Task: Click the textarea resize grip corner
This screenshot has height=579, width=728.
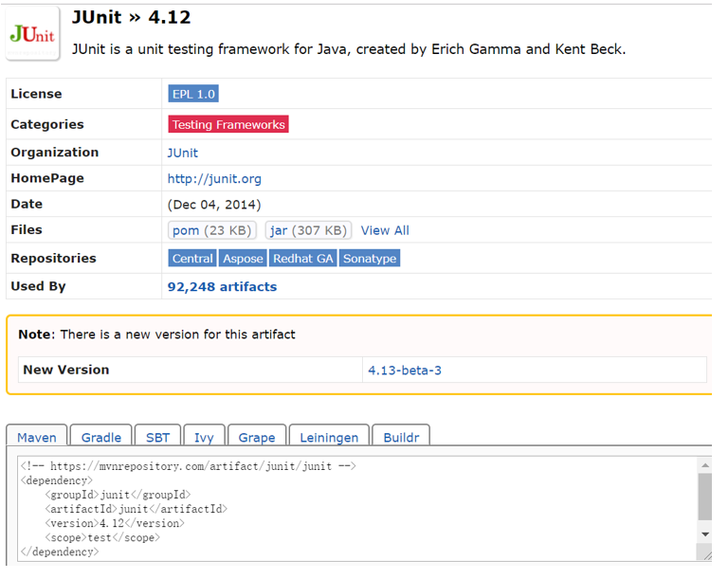Action: click(706, 555)
